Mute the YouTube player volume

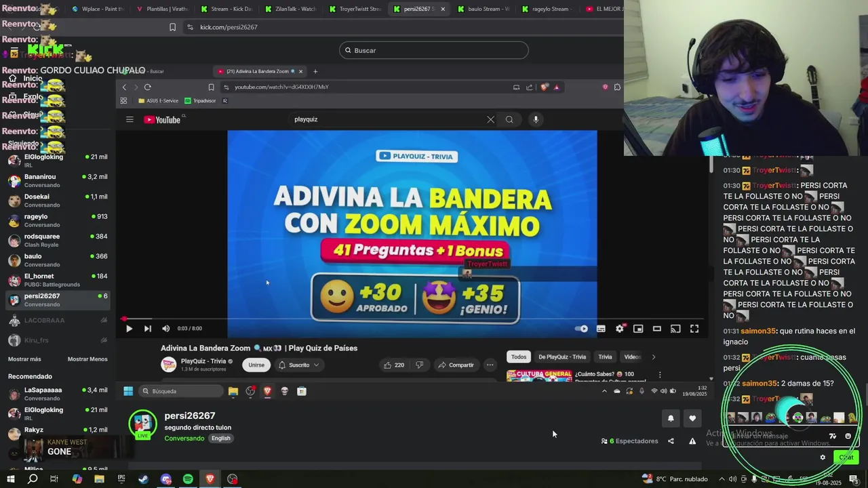tap(166, 329)
